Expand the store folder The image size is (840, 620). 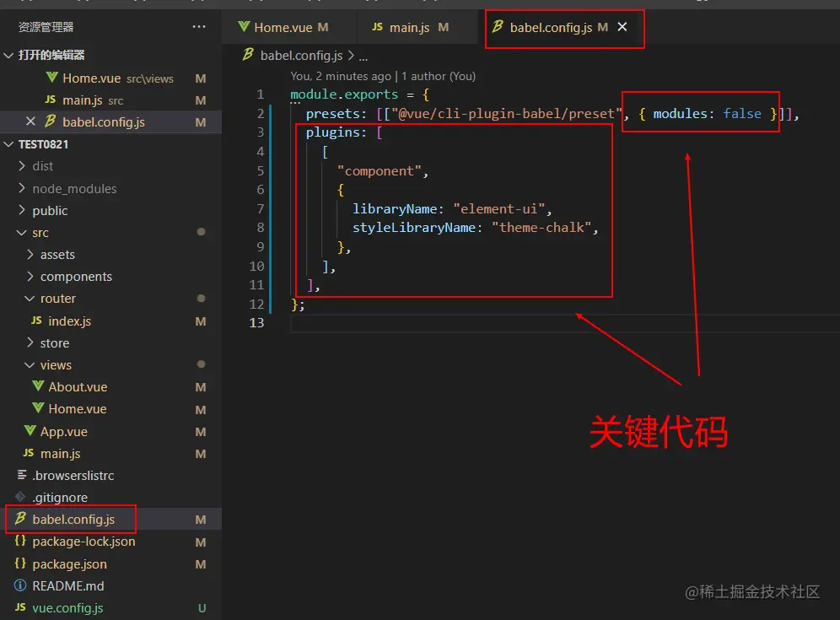click(x=110, y=343)
